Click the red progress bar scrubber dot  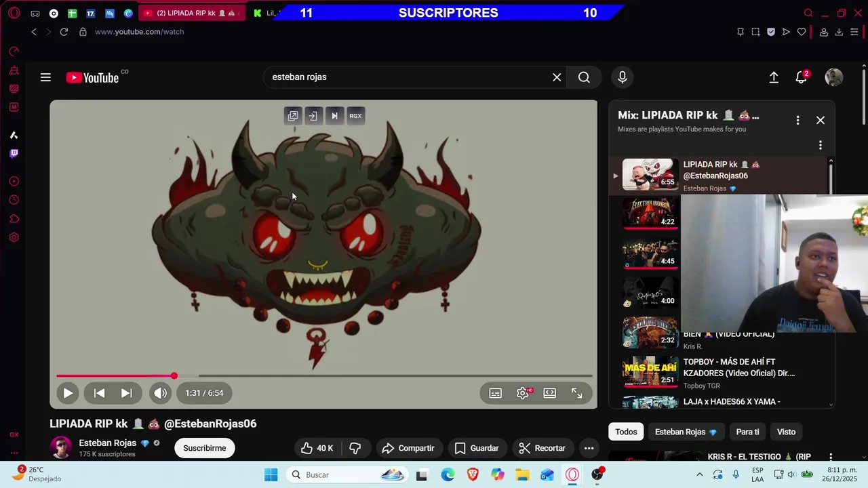pos(174,375)
